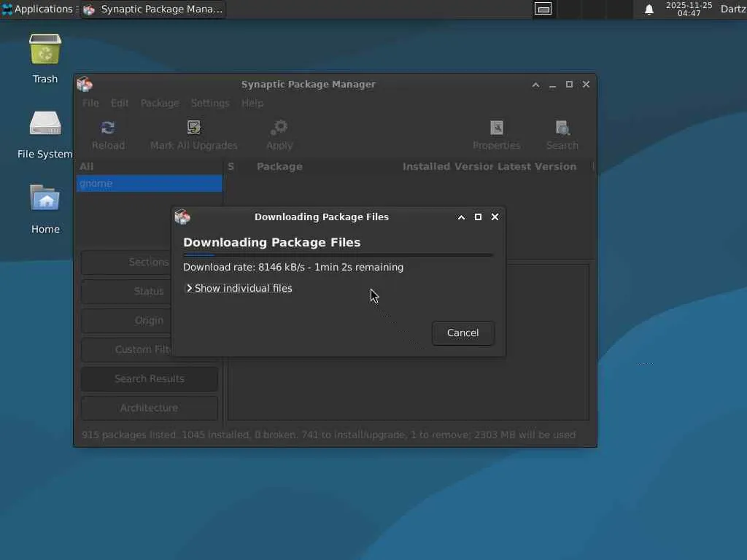This screenshot has height=560, width=747.
Task: Sort by the S status column header
Action: 231,167
